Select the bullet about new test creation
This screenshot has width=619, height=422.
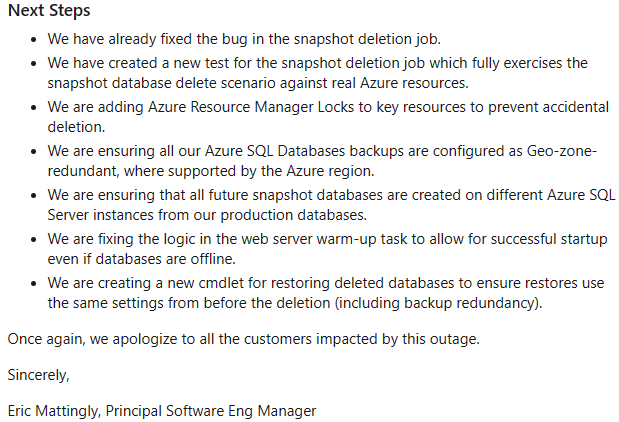coord(317,73)
